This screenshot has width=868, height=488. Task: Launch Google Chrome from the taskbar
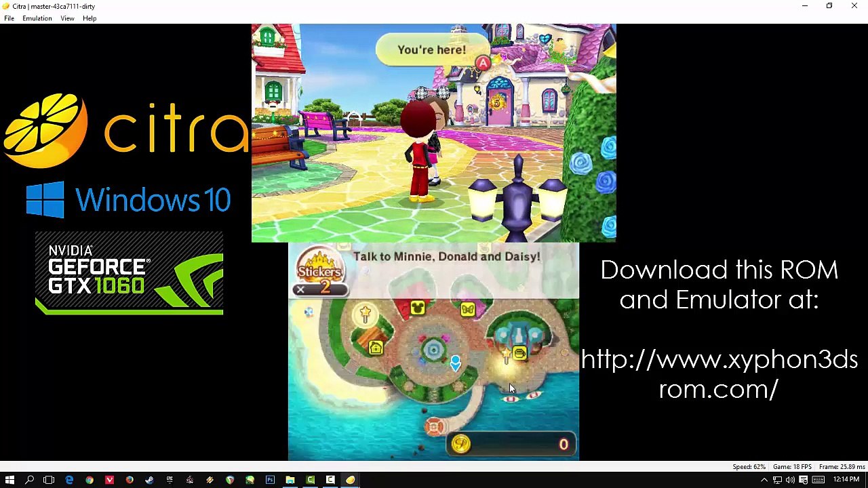[89, 480]
